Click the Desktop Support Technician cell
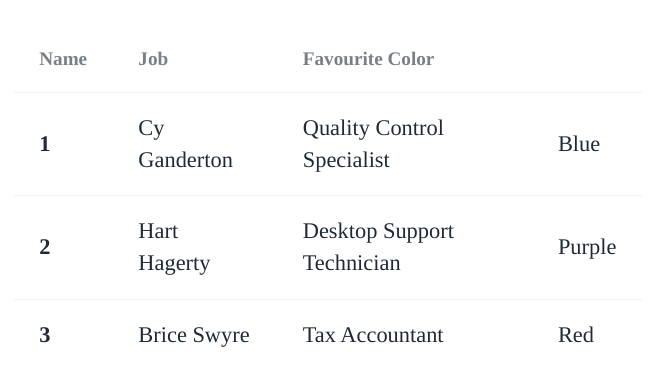 378,247
